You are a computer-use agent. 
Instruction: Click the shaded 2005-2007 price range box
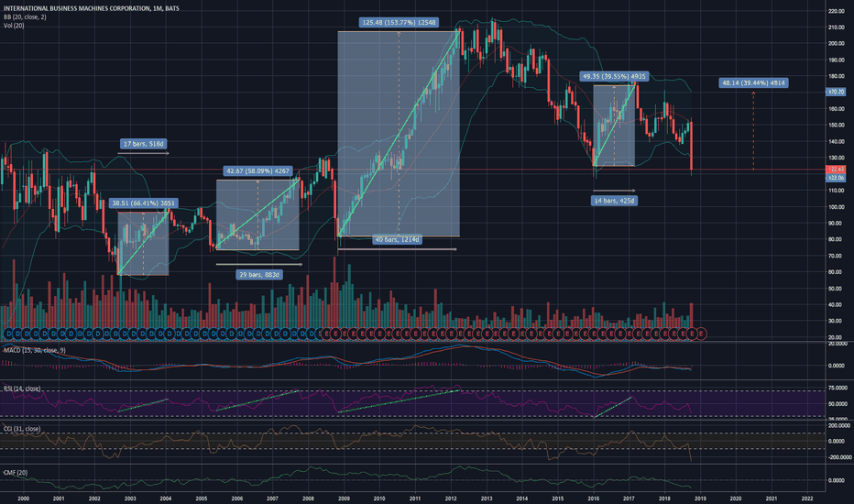[x=257, y=214]
